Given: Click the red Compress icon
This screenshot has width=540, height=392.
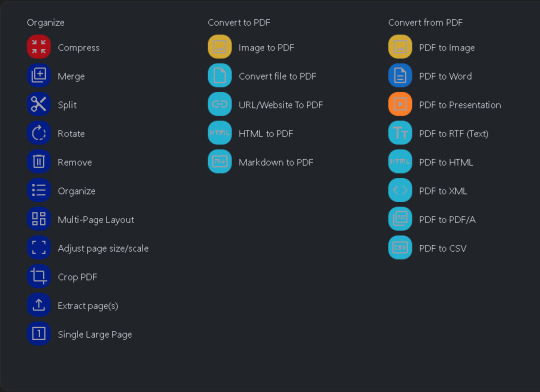Looking at the screenshot, I should (x=39, y=47).
